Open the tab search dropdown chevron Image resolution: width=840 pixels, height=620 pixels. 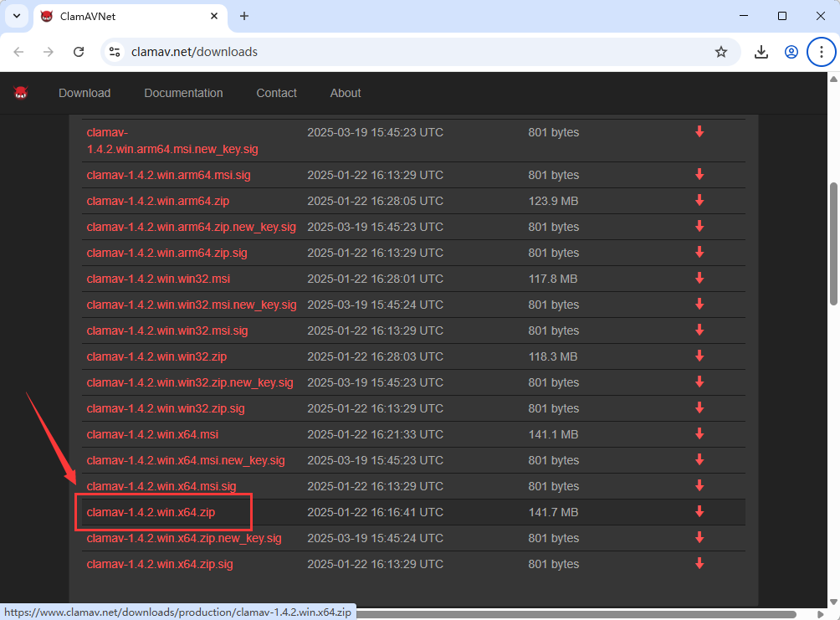click(x=17, y=16)
